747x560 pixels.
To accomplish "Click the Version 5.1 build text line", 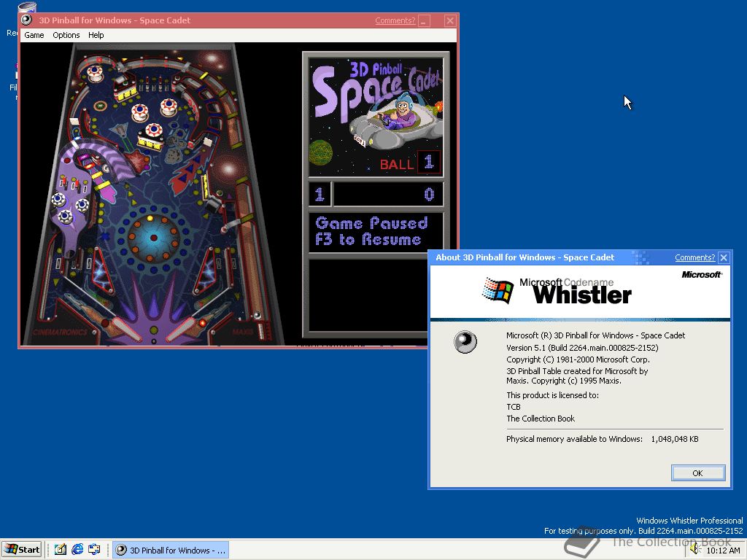I will 582,348.
